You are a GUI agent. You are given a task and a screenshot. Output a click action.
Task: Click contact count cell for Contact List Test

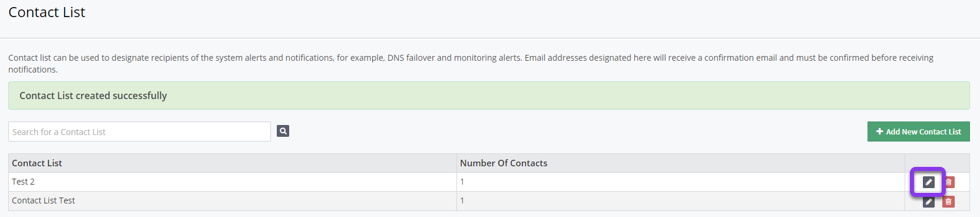[x=681, y=201]
